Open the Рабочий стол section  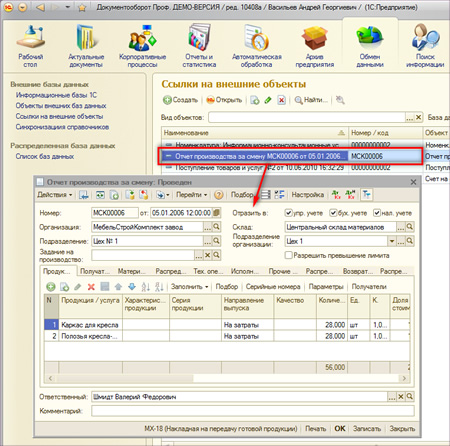coord(30,46)
